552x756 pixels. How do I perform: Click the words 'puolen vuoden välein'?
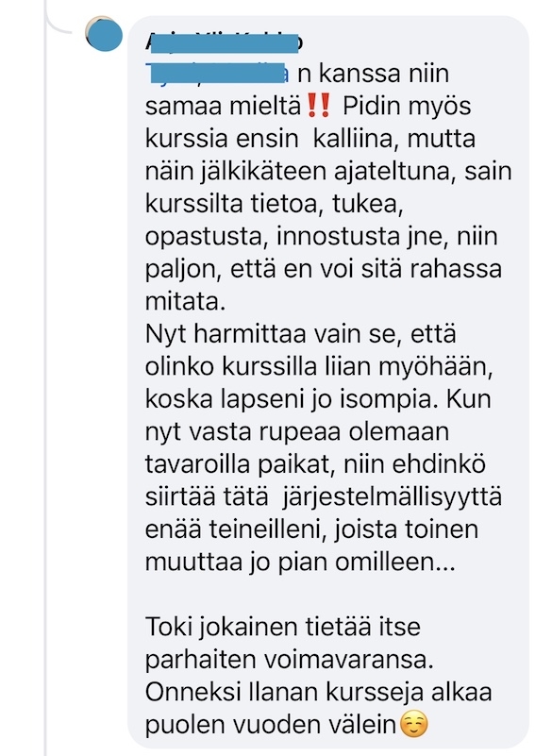271,725
